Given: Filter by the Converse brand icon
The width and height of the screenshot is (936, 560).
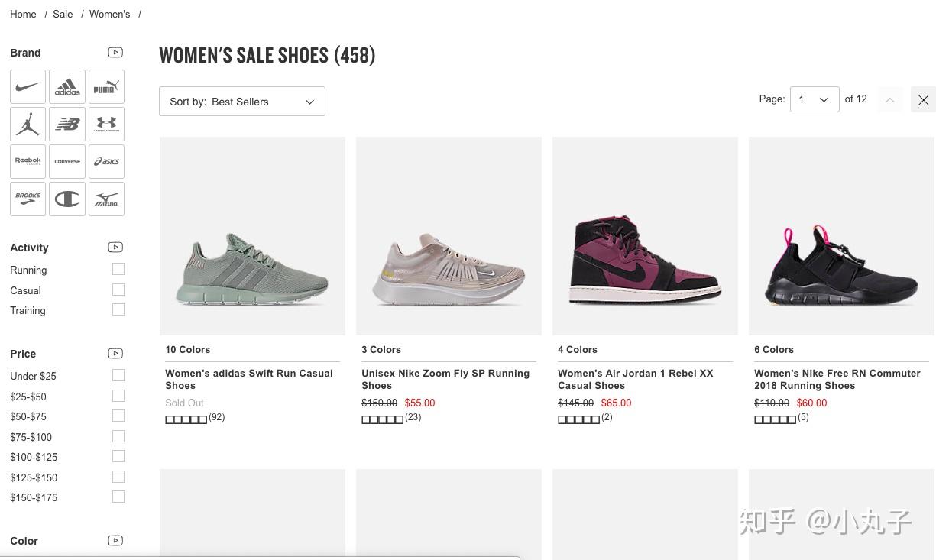Looking at the screenshot, I should tap(67, 161).
